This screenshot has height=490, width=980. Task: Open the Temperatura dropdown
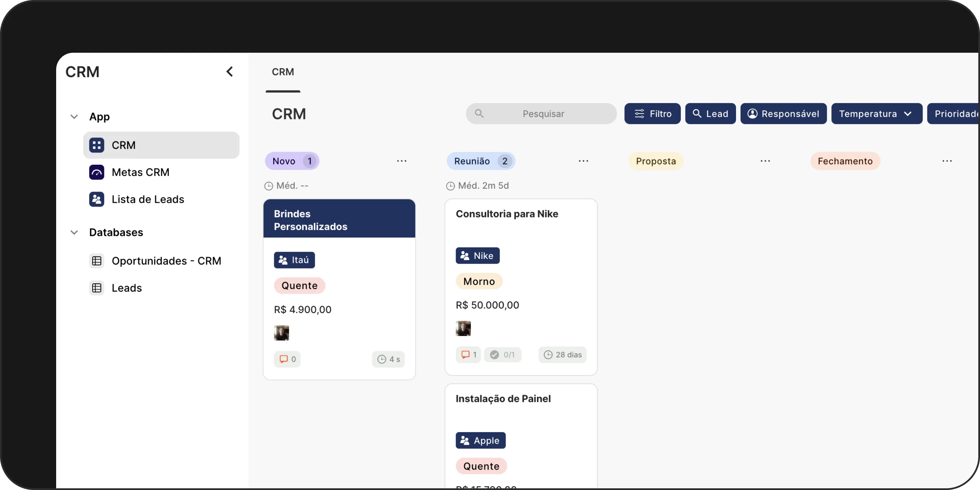pyautogui.click(x=877, y=114)
